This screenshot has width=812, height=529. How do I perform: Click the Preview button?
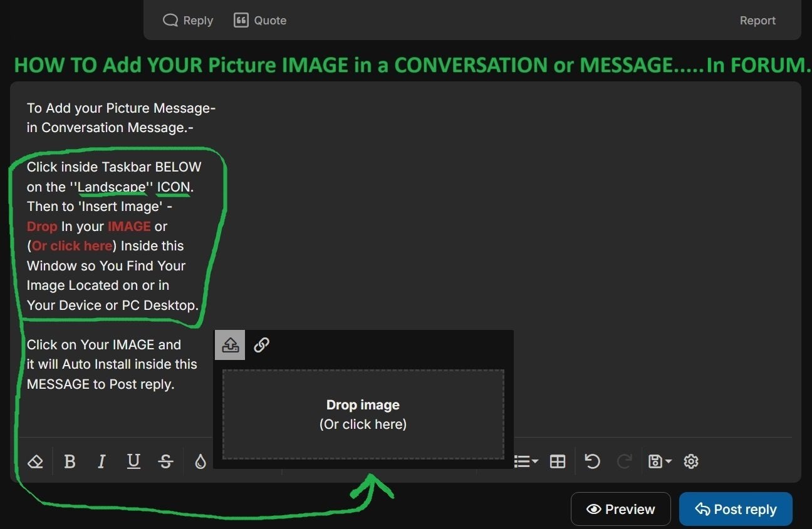click(x=620, y=509)
